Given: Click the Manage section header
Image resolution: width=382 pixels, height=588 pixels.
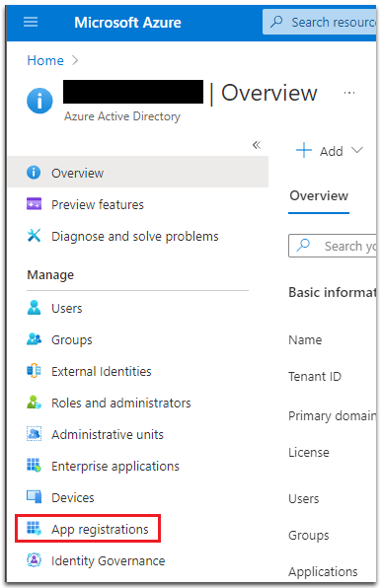Looking at the screenshot, I should pyautogui.click(x=50, y=275).
